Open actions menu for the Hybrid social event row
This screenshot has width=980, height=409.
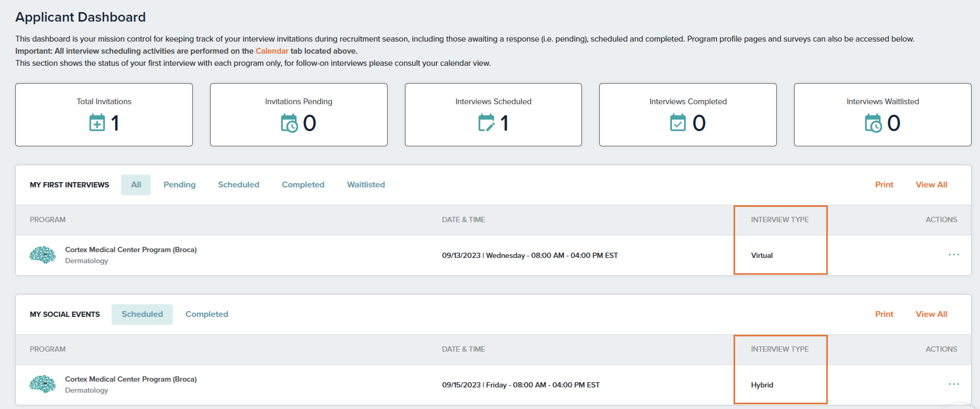[x=953, y=384]
